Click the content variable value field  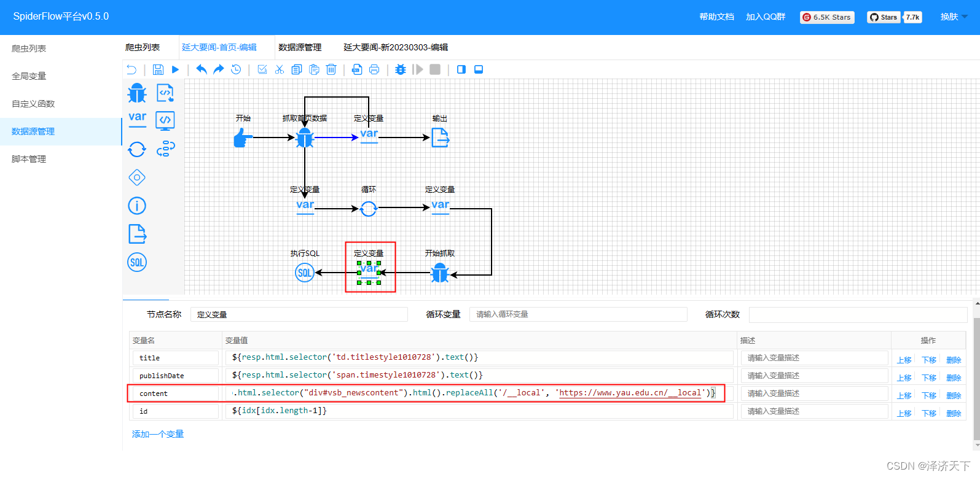tap(480, 393)
